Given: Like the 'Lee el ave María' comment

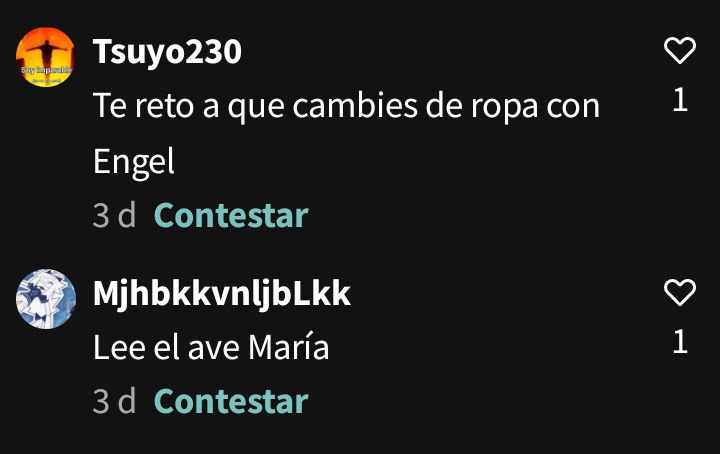Looking at the screenshot, I should tap(680, 292).
